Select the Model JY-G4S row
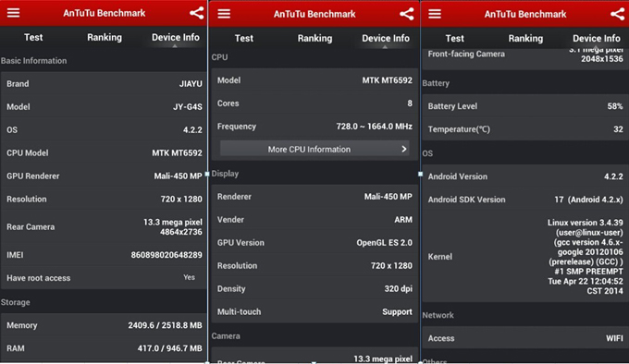The height and width of the screenshot is (364, 629). click(x=104, y=106)
